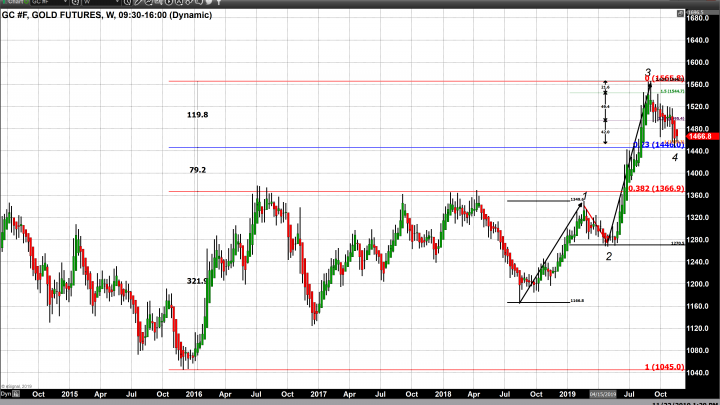Click the 1040.0 price axis label
The image size is (720, 405).
pos(698,373)
